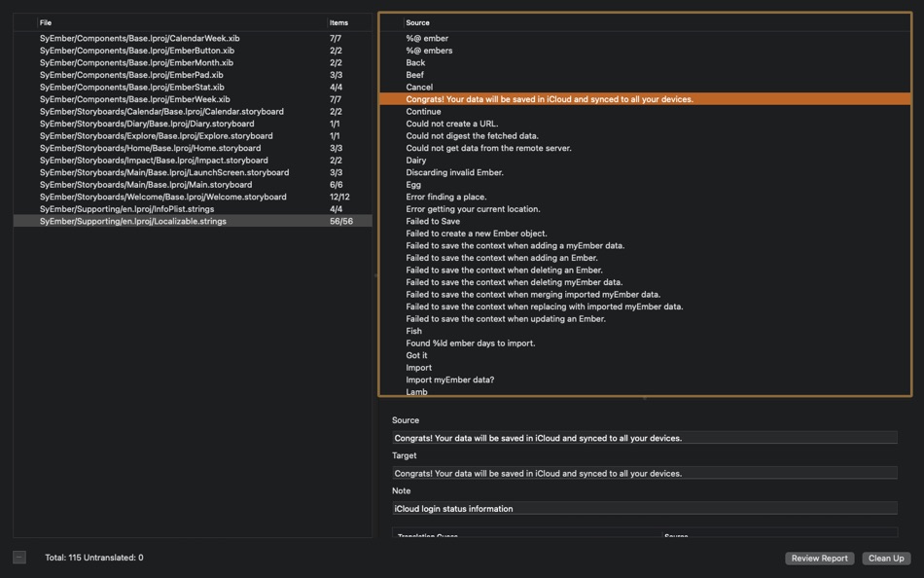Select EmberPad.xib file row
Screen dimensions: 924x578
193,75
